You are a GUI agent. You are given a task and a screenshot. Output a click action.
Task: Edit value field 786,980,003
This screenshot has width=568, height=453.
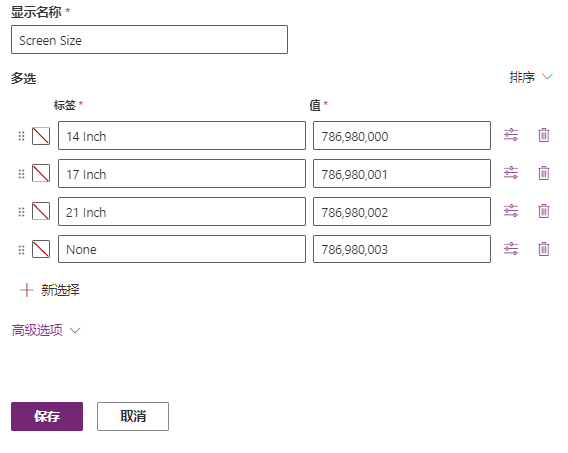pos(402,249)
